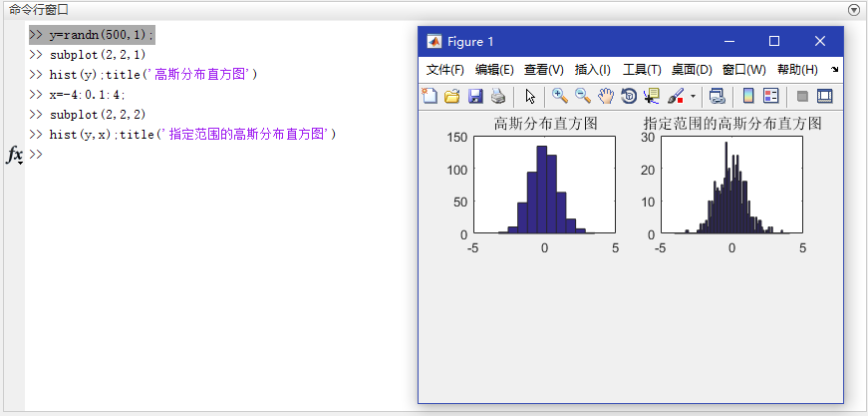Activate the Zoom Out magnifier tool
The height and width of the screenshot is (416, 868).
tap(583, 97)
